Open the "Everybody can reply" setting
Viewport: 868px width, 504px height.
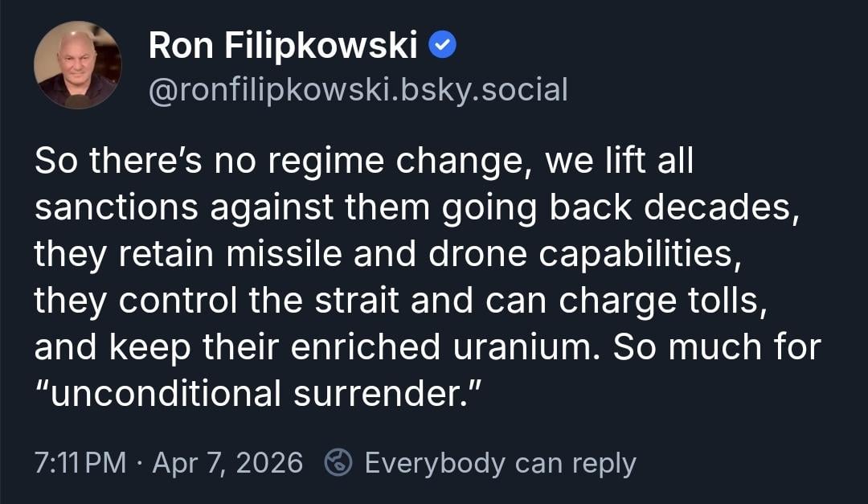pos(499,463)
